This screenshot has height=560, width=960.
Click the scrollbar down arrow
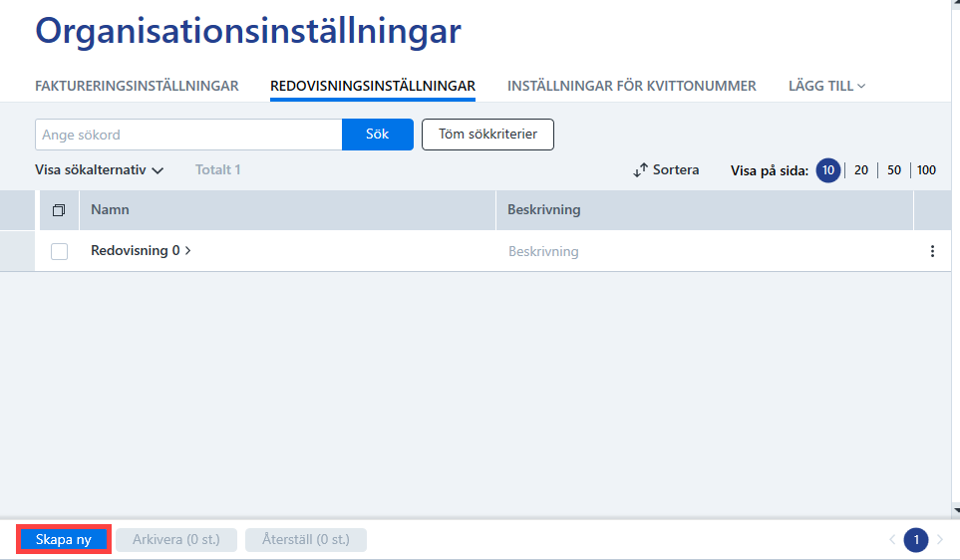956,510
